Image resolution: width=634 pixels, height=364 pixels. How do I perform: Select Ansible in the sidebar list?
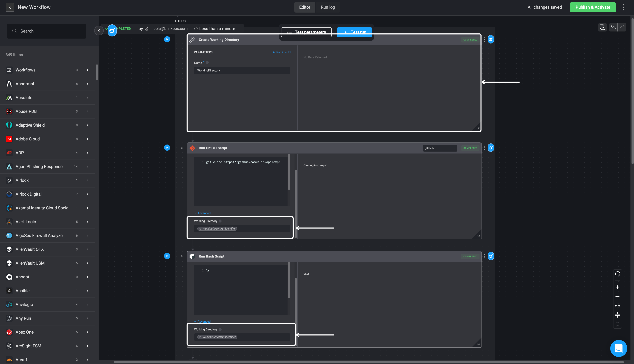(47, 291)
